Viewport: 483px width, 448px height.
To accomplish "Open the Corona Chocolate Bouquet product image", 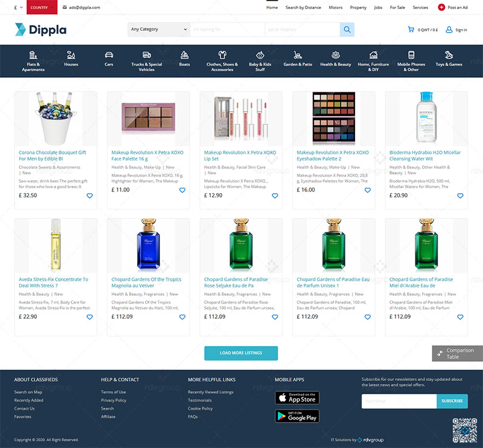I will (56, 118).
